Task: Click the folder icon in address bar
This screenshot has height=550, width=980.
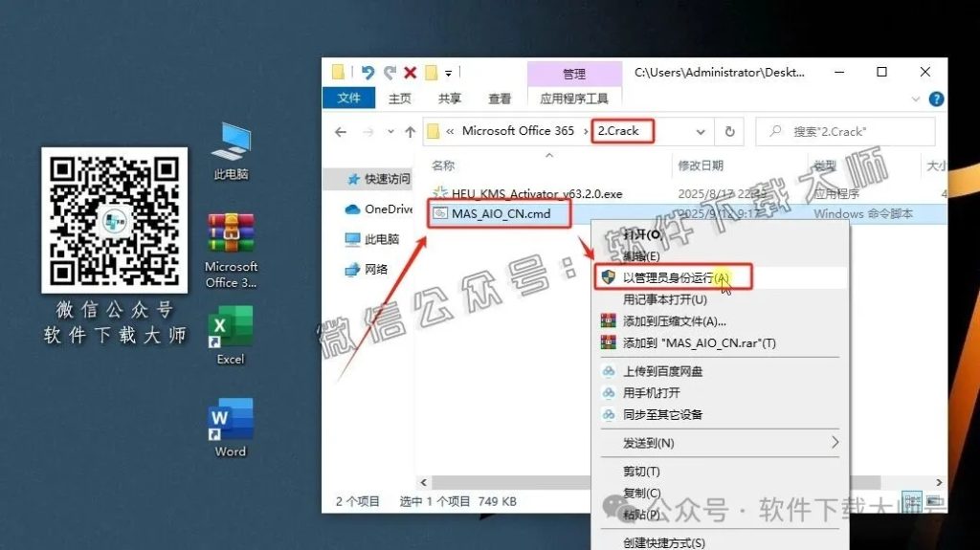Action: pos(434,131)
